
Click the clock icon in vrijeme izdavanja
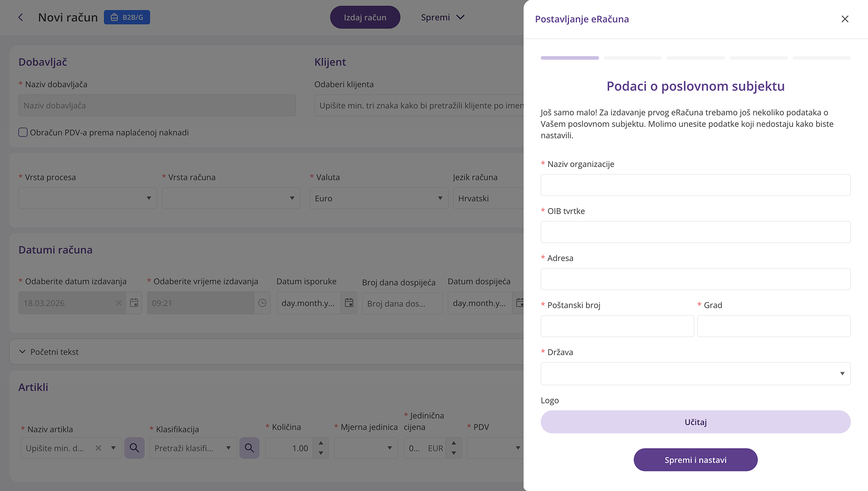click(262, 303)
